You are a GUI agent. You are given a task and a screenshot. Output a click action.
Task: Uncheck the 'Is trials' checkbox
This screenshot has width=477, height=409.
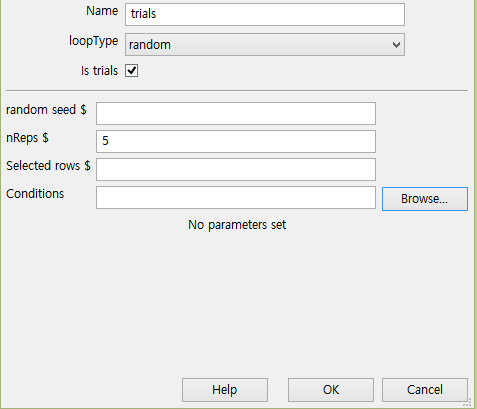pos(131,71)
